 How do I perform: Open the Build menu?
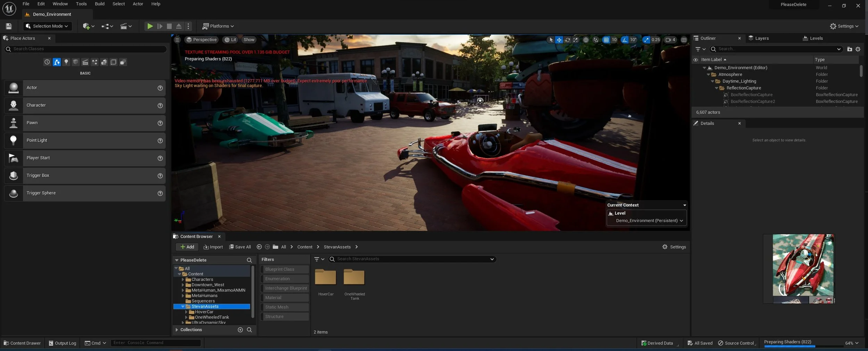99,4
